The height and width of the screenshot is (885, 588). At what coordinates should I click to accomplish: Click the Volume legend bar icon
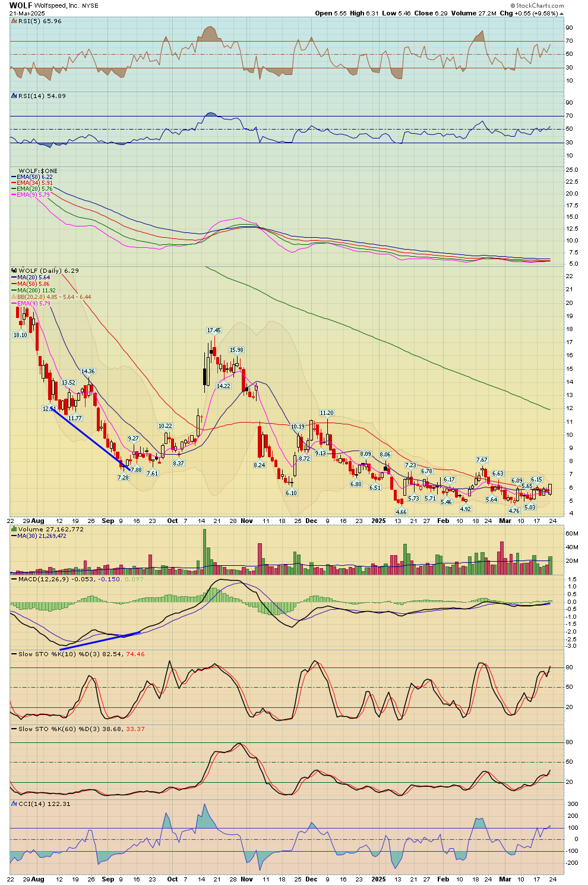tap(14, 529)
